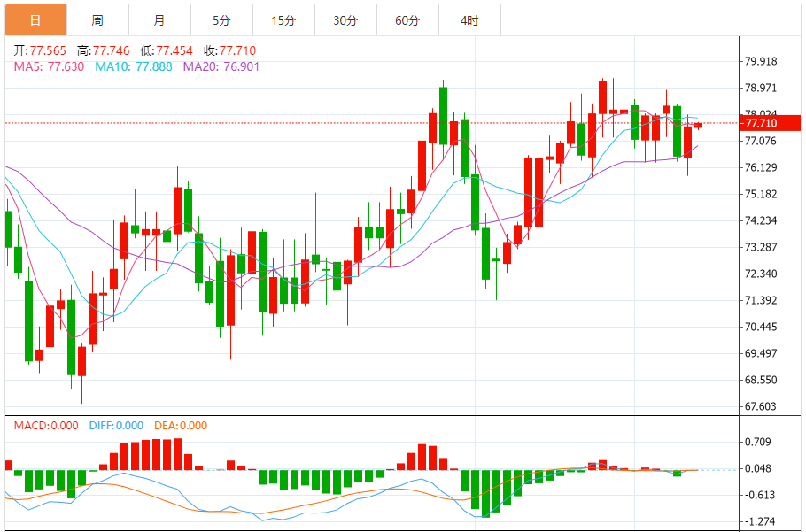Open the 60分 timeframe tab
Image resolution: width=806 pixels, height=532 pixels.
click(407, 20)
